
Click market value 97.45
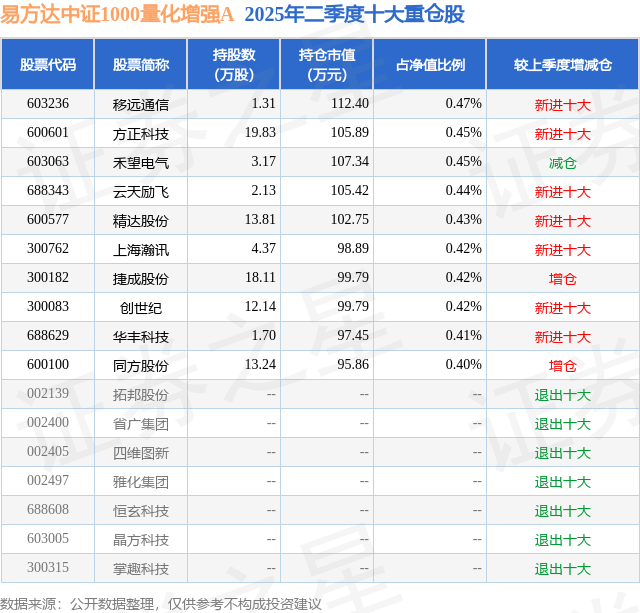point(353,335)
